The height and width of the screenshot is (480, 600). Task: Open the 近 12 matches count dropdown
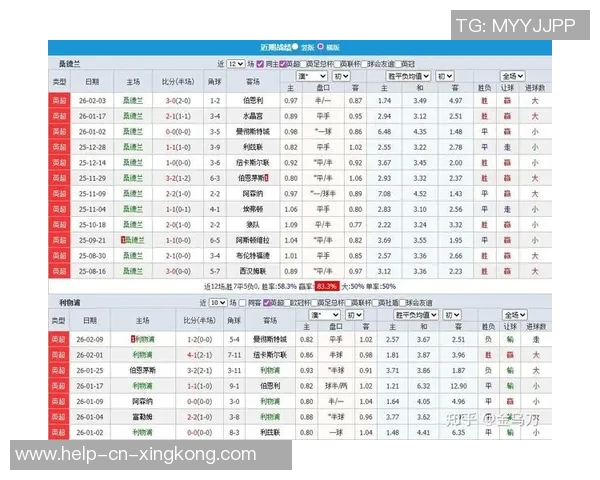234,63
